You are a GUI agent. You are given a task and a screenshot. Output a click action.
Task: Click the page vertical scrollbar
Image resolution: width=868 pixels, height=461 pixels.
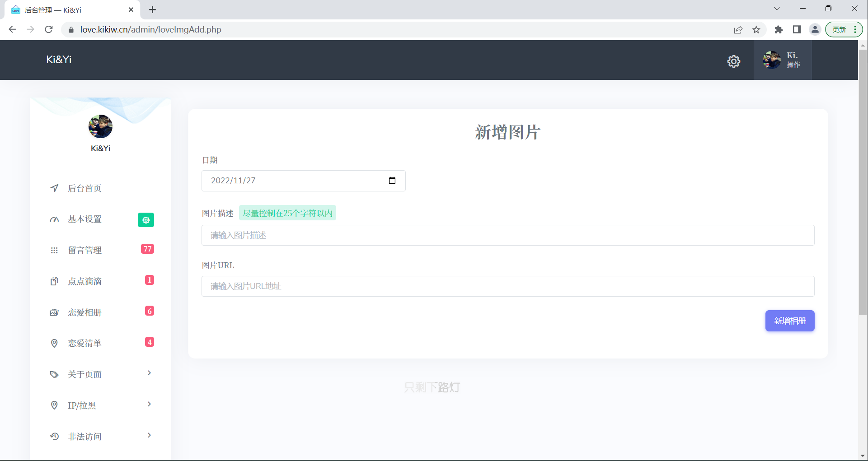863,181
